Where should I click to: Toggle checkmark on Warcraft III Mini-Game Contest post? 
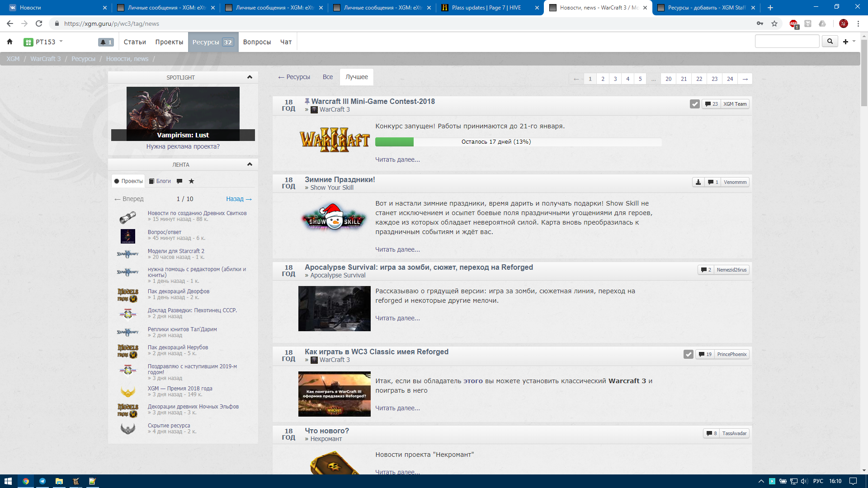click(695, 104)
